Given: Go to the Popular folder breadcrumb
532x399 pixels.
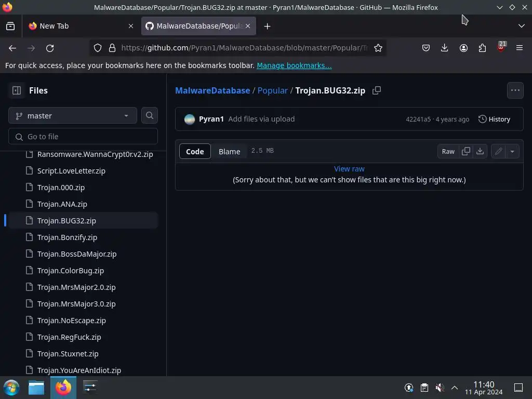Looking at the screenshot, I should pyautogui.click(x=272, y=90).
